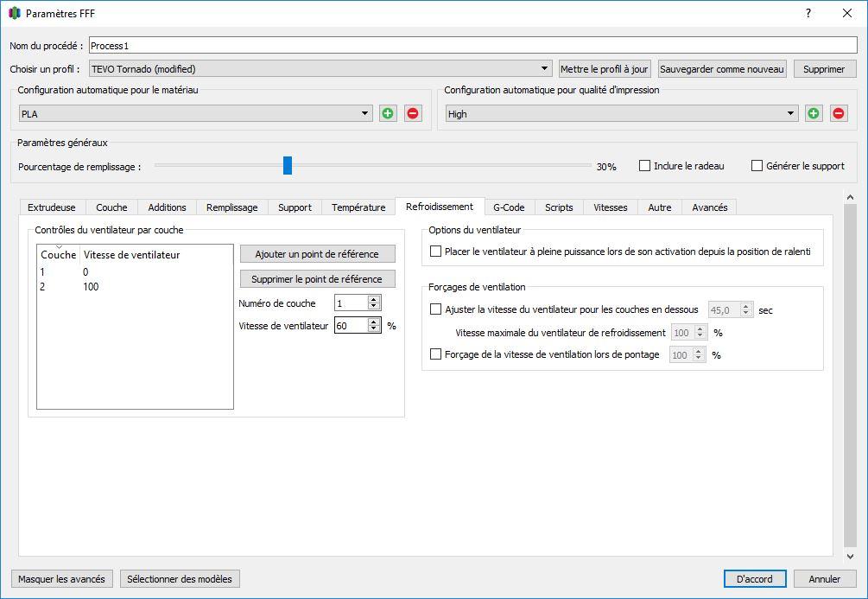Remove the material auto-configuration (red minus)
This screenshot has width=868, height=599.
point(413,113)
